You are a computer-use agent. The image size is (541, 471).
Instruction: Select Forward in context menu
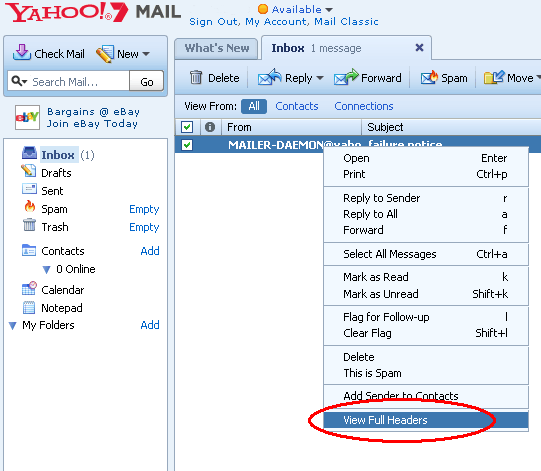coord(426,230)
